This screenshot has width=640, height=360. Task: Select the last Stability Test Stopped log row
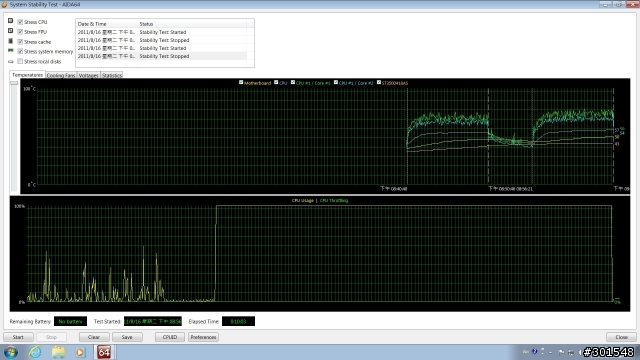(x=162, y=56)
